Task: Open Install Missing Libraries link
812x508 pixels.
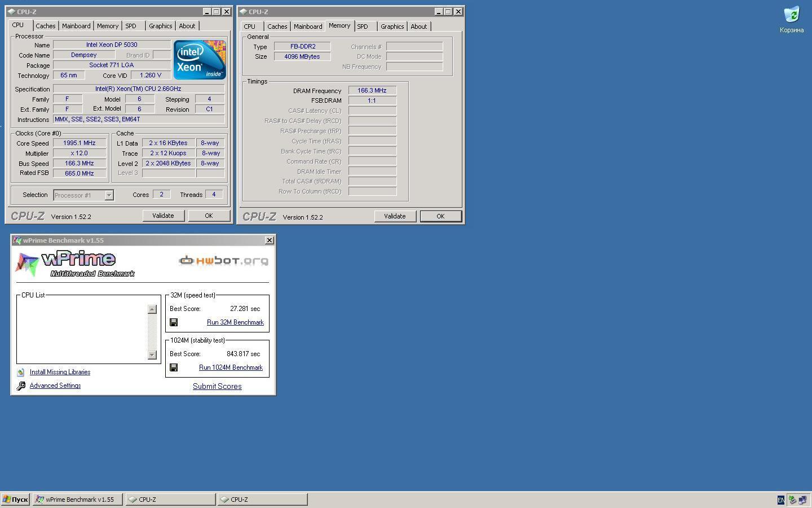Action: point(60,372)
